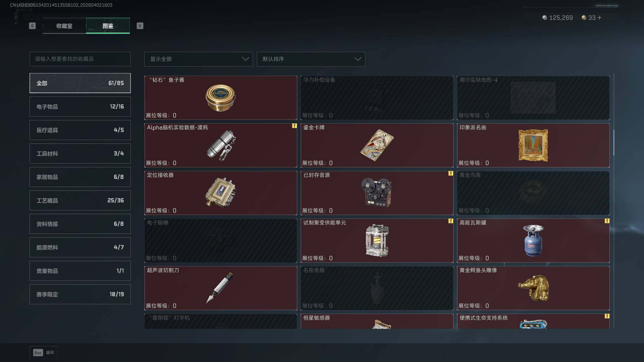Select the ultrasonic cutting knife icon
Viewport: 644px width, 362px height.
pyautogui.click(x=220, y=288)
